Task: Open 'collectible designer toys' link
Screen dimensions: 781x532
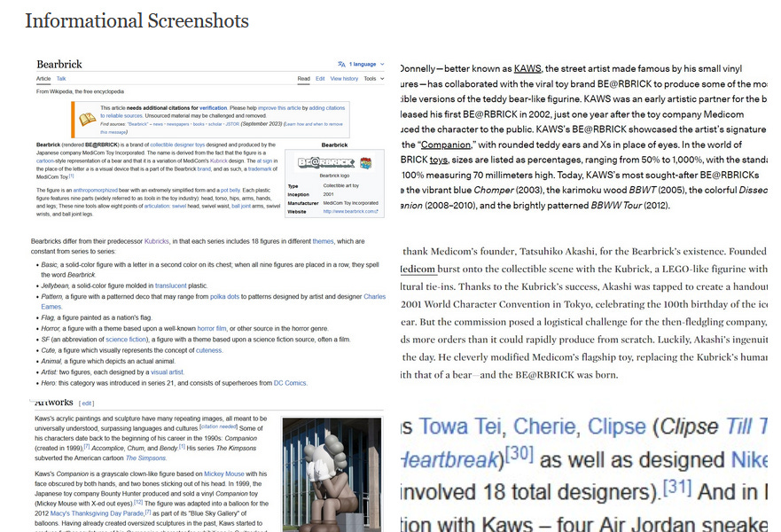Action: [177, 145]
